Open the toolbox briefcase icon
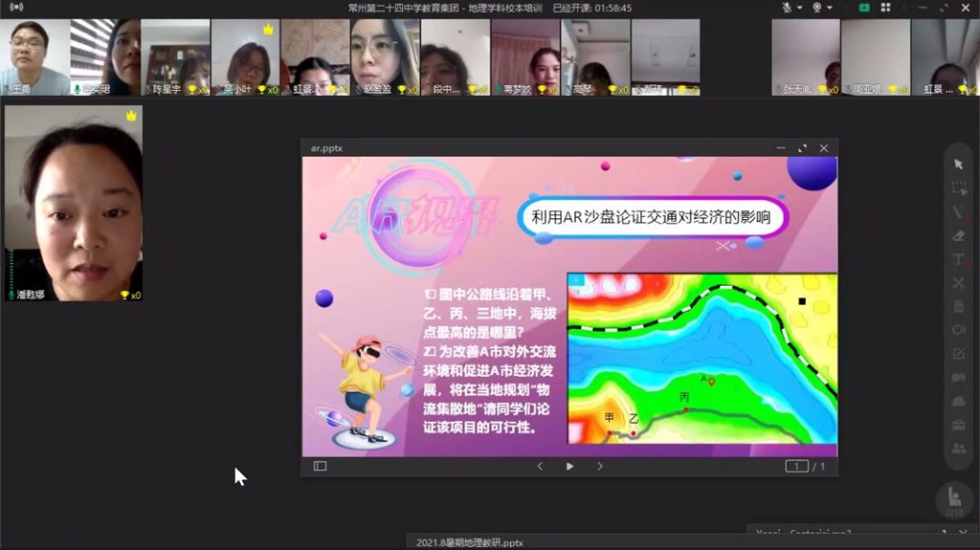This screenshot has height=550, width=980. tap(959, 425)
